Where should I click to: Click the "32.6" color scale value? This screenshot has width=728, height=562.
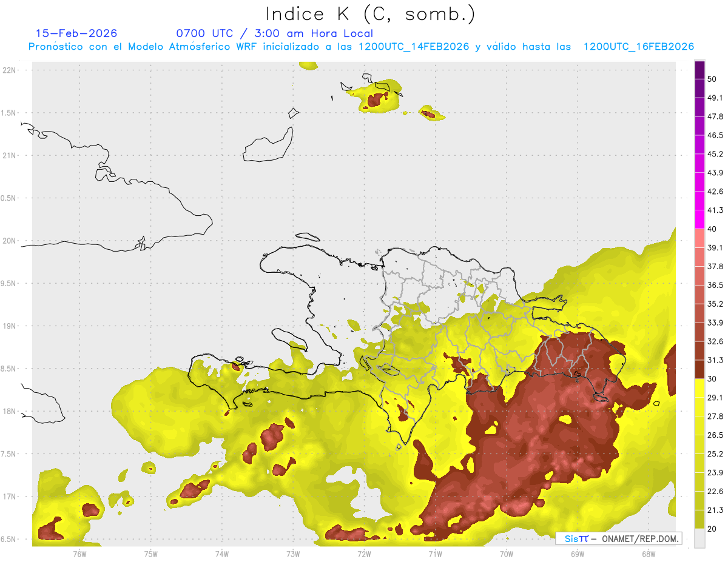pos(715,342)
